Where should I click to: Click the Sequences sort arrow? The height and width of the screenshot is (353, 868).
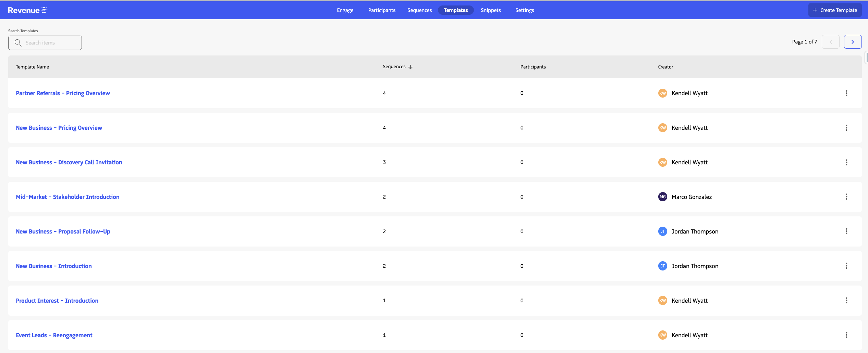(x=410, y=67)
